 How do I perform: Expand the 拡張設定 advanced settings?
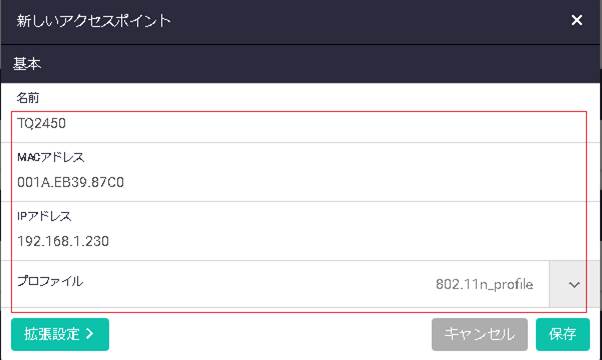(60, 334)
